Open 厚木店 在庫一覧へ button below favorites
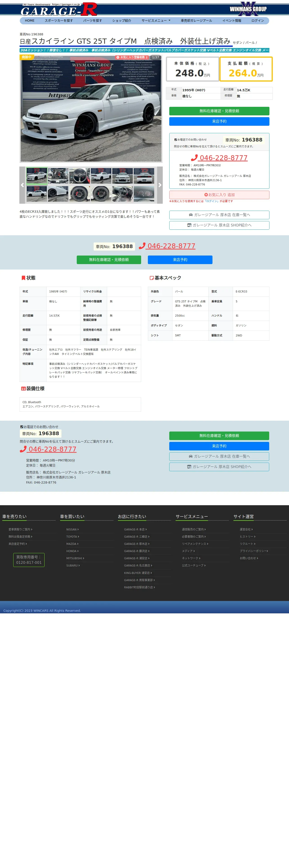289x868 pixels. tap(219, 215)
